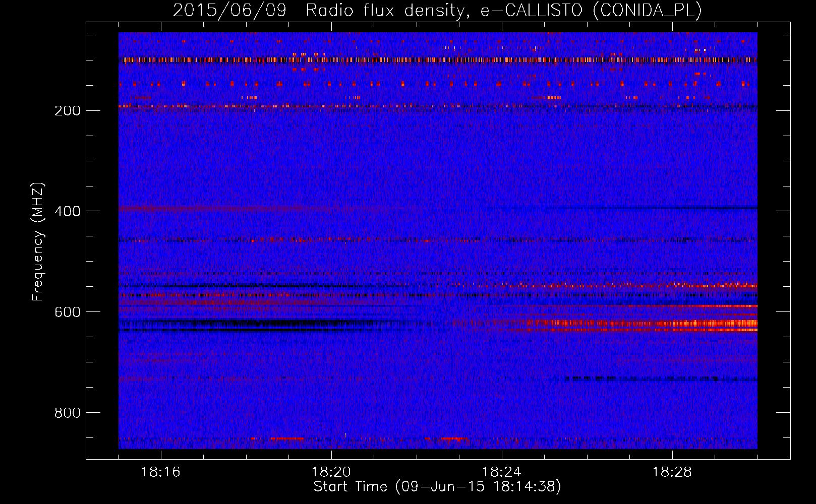This screenshot has width=816, height=504.
Task: Click the 400 frequency tick label
Action: click(x=67, y=211)
